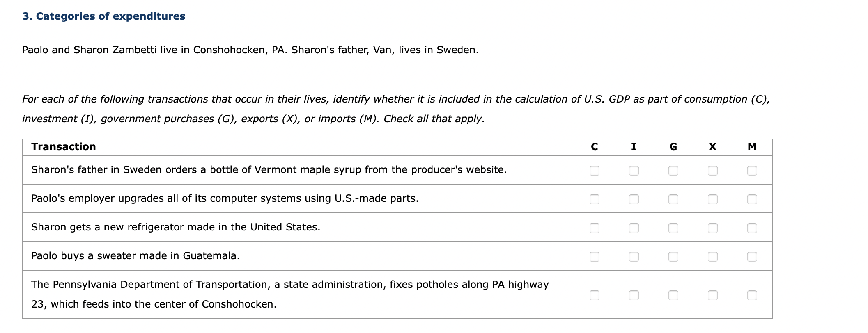This screenshot has width=868, height=333.
Task: Check the M box for the refrigerator transaction
Action: click(752, 228)
